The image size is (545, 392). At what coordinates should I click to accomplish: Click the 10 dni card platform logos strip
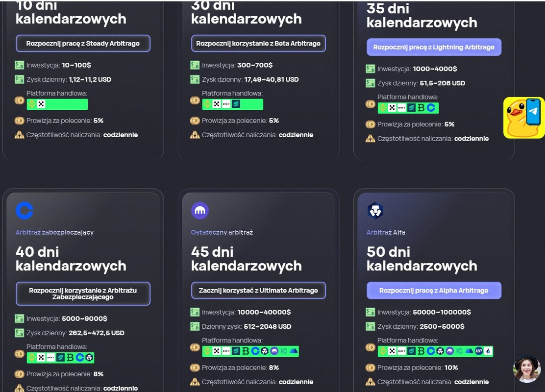[x=57, y=104]
